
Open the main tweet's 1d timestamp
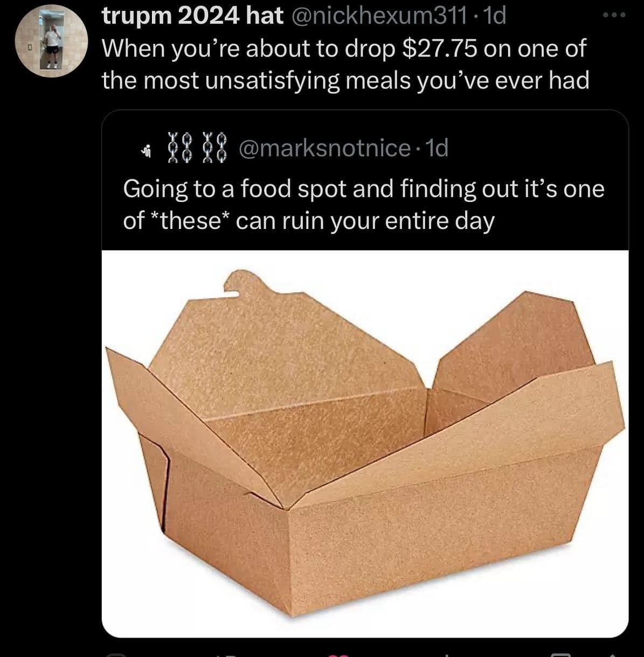(495, 17)
